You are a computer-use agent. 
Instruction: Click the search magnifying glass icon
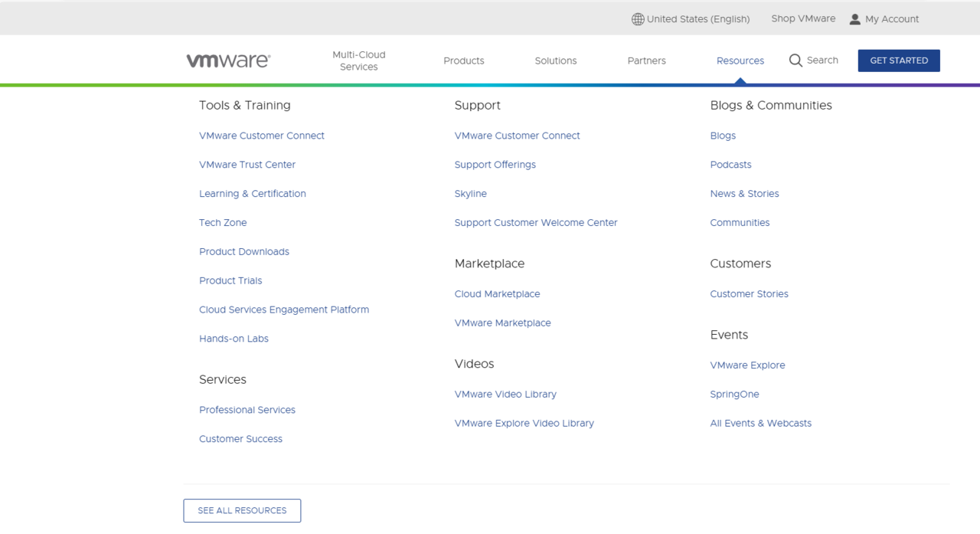(795, 61)
